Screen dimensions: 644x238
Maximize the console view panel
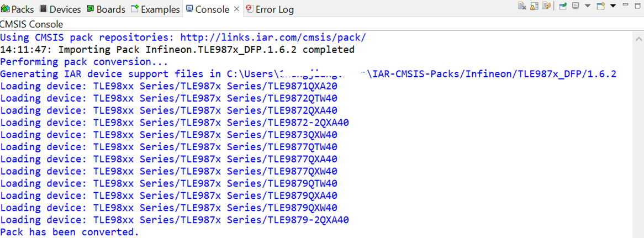point(637,6)
